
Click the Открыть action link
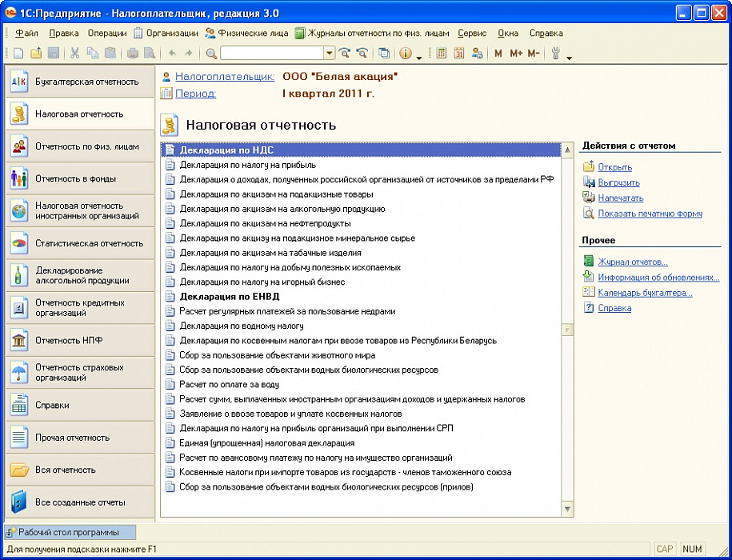tap(615, 167)
